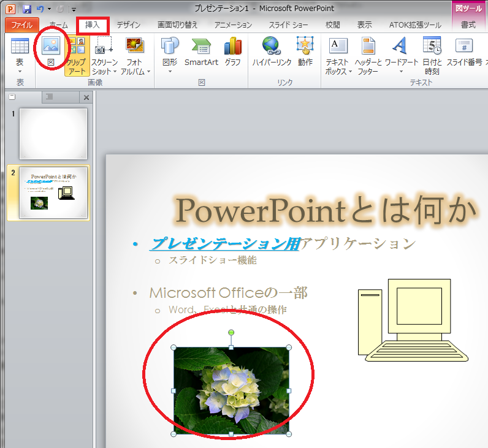Click the スクリーンショット screenshot icon
Image resolution: width=488 pixels, height=448 pixels.
pos(104,46)
